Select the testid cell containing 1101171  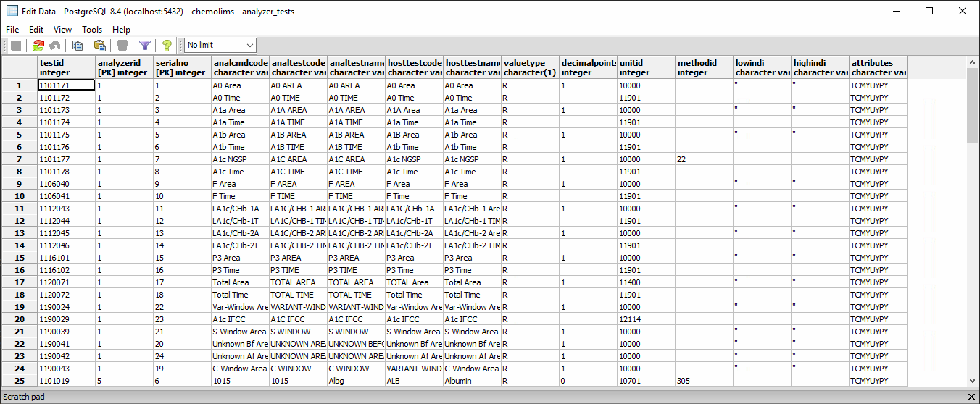pos(66,85)
